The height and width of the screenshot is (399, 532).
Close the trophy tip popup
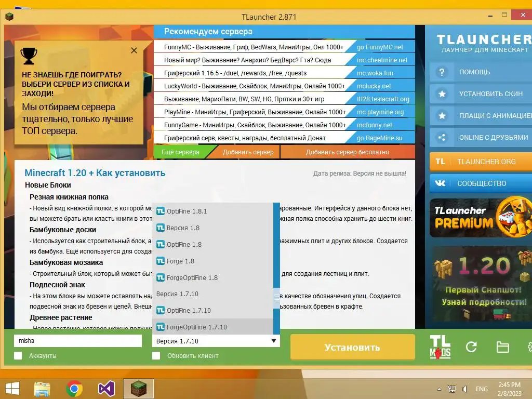(134, 50)
